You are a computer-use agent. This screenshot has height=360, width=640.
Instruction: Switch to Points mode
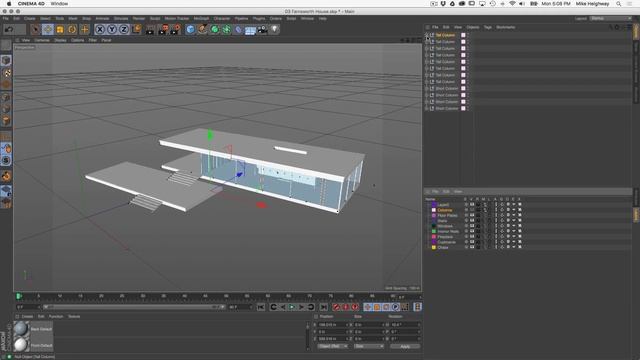point(6,97)
